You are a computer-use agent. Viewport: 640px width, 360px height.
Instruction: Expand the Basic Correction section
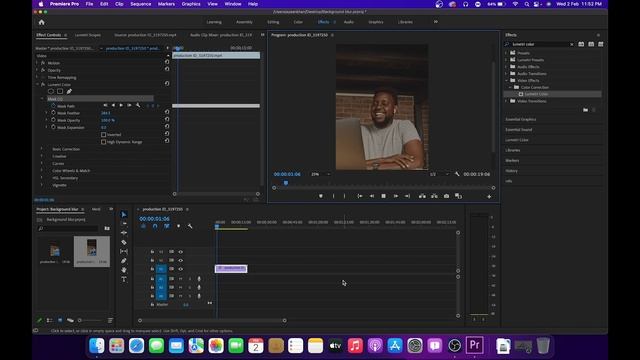click(x=42, y=149)
